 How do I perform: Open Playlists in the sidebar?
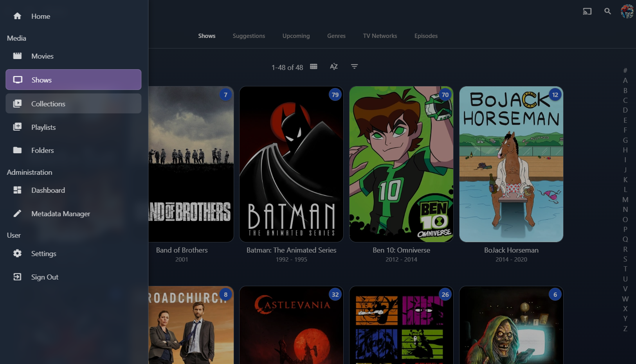point(43,127)
